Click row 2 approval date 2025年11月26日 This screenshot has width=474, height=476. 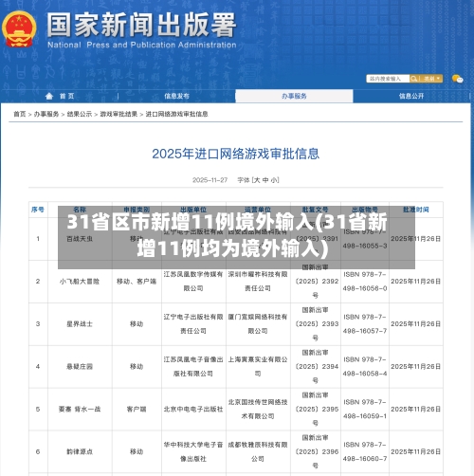[x=416, y=282]
